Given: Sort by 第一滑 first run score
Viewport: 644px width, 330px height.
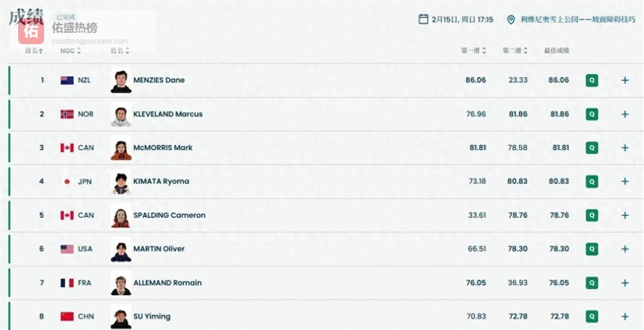Looking at the screenshot, I should (x=473, y=51).
